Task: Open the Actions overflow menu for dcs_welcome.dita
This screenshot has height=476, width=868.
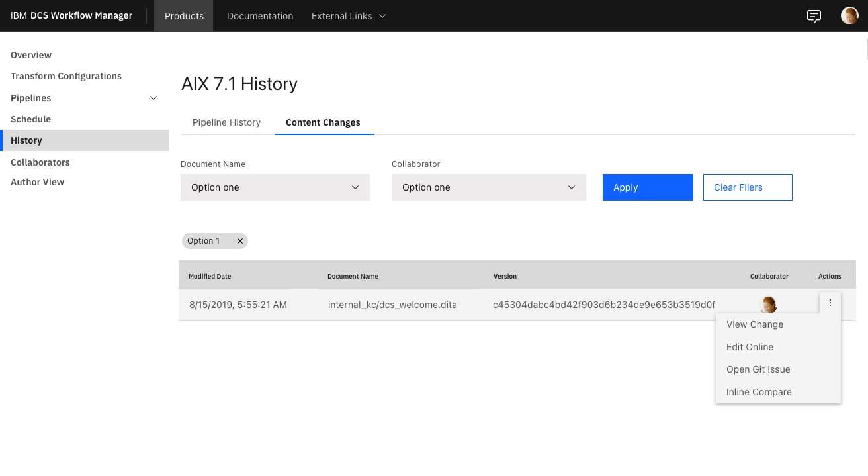Action: [x=830, y=303]
